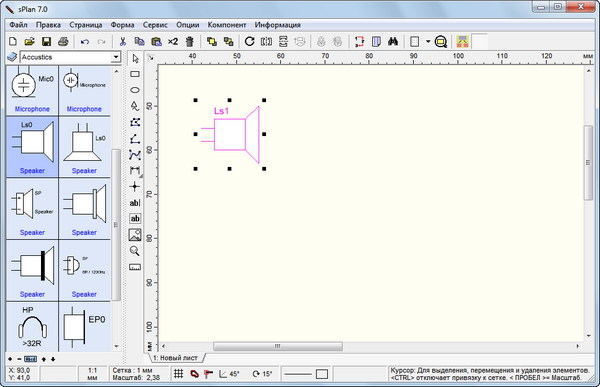Select the HP >32R headphones component
Screen dimensions: 600x387
[32, 327]
